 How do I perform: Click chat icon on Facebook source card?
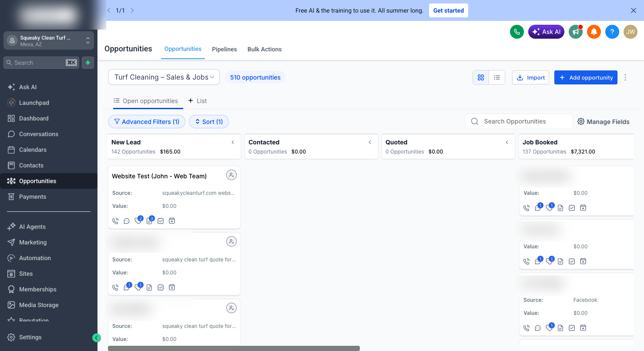coord(538,328)
